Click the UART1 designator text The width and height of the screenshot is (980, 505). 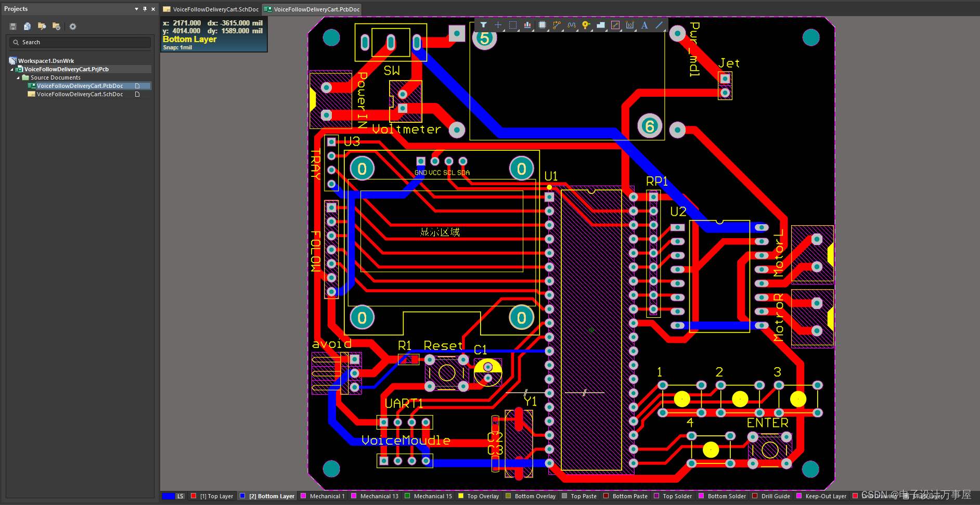pyautogui.click(x=403, y=403)
